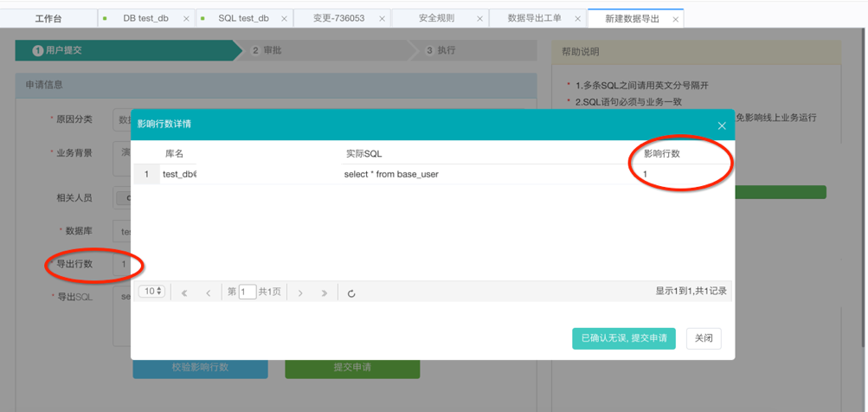Click the 用户提交 step in progress bar
Viewport: 868px width, 412px height.
point(128,50)
